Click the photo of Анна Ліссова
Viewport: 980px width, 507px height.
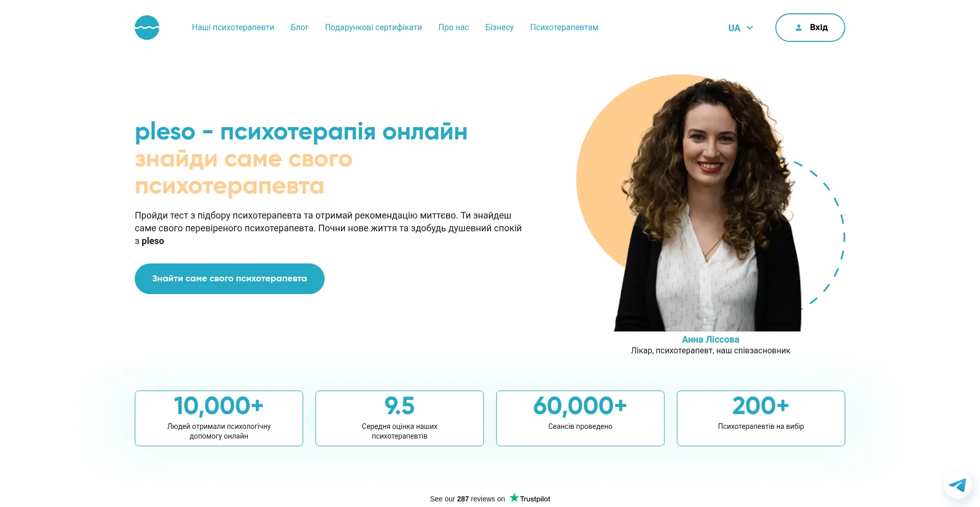point(709,204)
